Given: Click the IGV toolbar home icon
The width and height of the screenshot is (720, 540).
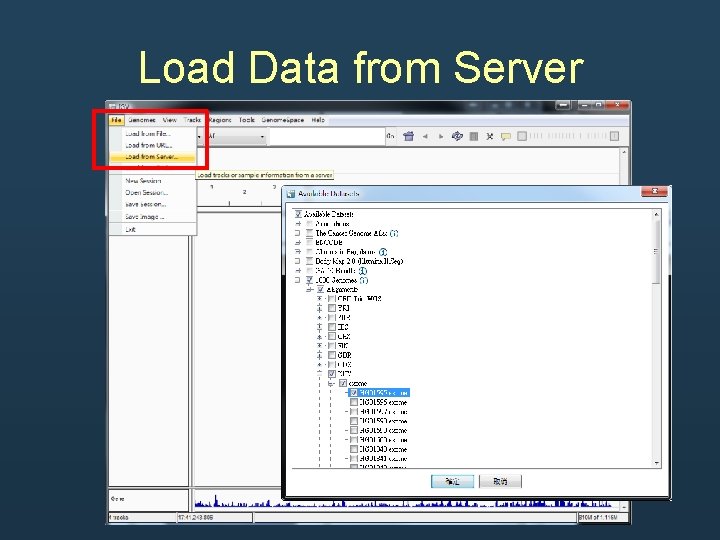Looking at the screenshot, I should tap(408, 136).
